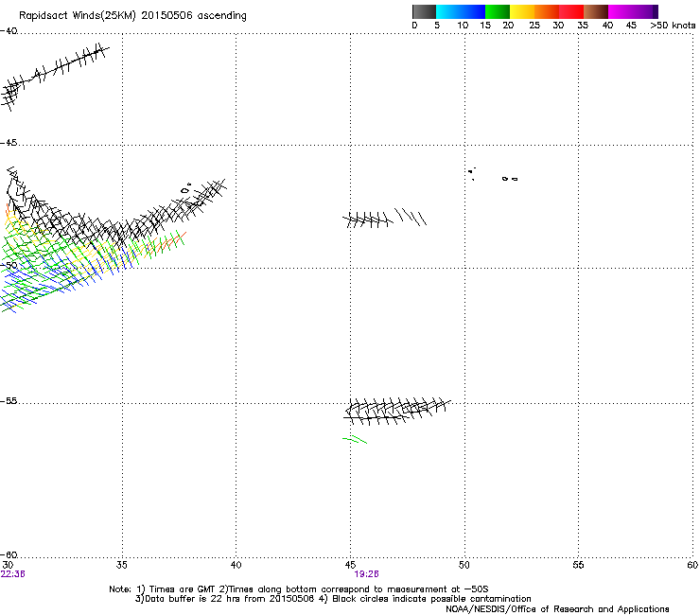Image resolution: width=700 pixels, height=615 pixels.
Task: Click the magenta 40-45 knots color band
Action: click(x=621, y=11)
